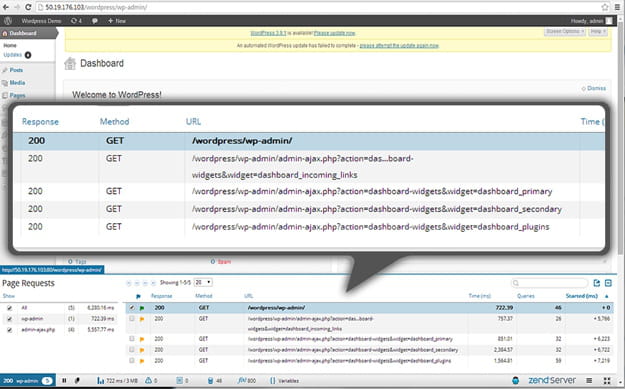Open the rows-per-page dropdown showing 20

click(x=203, y=282)
